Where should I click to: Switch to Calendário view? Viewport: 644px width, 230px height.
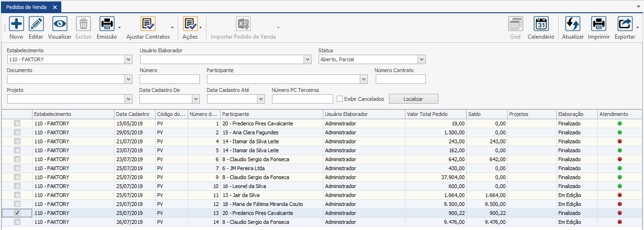click(541, 24)
